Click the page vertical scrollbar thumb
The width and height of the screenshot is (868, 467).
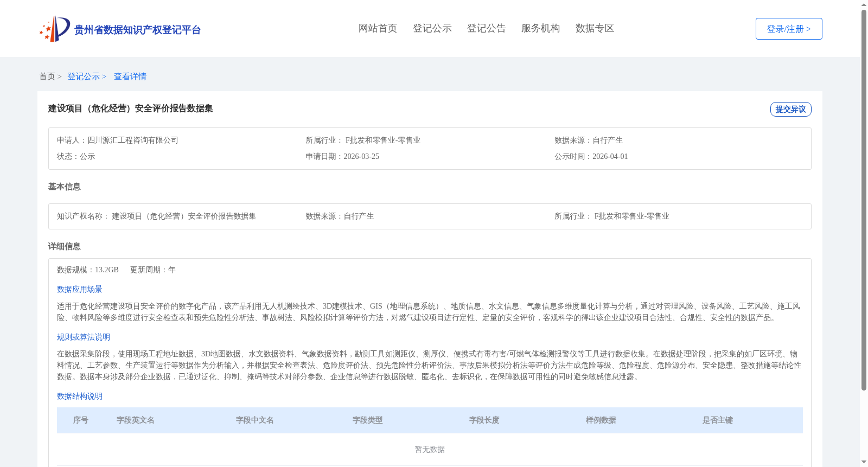[x=864, y=200]
